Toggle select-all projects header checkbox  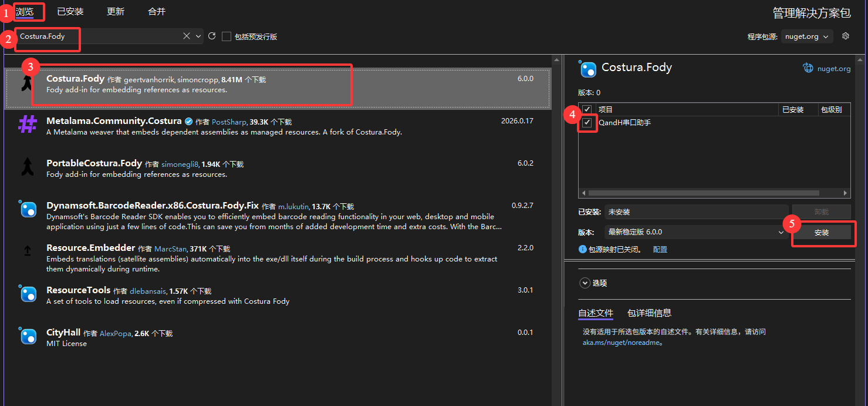(587, 109)
